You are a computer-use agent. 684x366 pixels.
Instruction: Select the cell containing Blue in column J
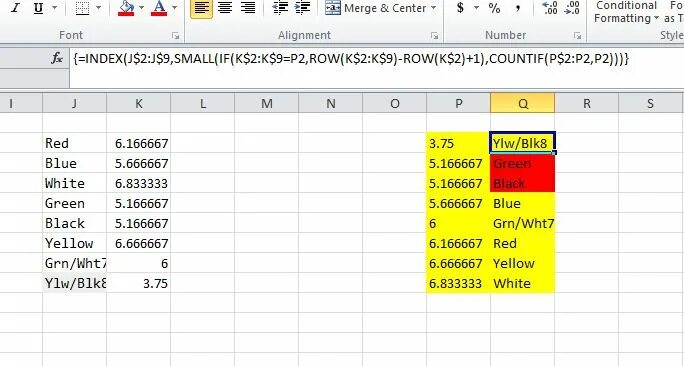point(74,163)
